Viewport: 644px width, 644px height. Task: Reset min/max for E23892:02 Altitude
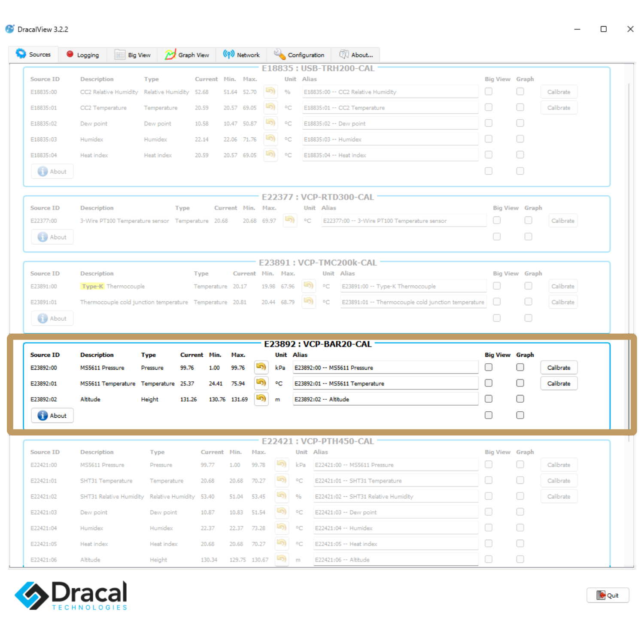(261, 399)
